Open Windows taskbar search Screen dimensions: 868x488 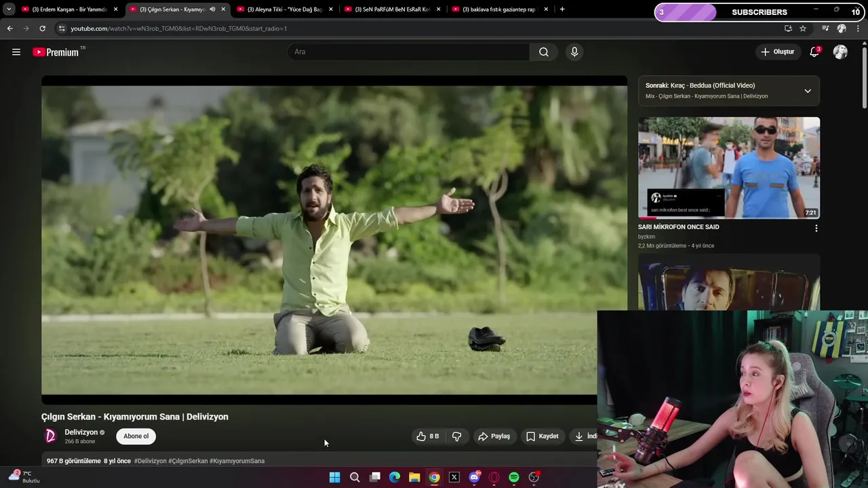[355, 477]
